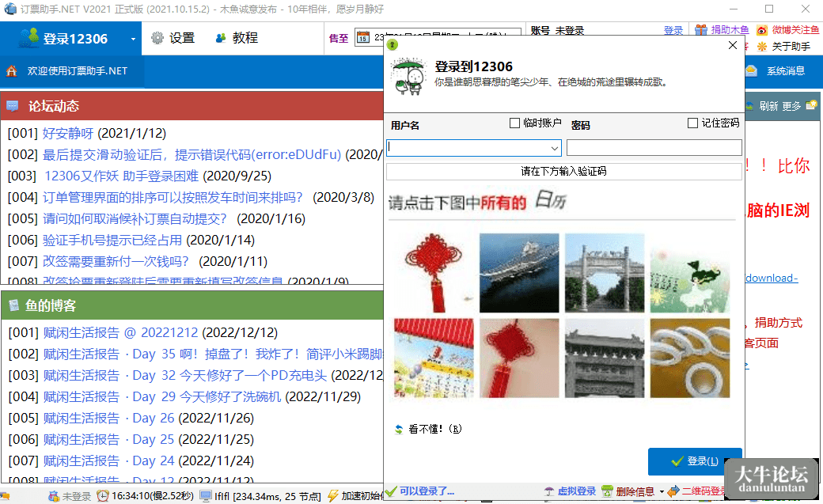Click the 关于助手 about icon
This screenshot has height=504, width=823.
[761, 46]
